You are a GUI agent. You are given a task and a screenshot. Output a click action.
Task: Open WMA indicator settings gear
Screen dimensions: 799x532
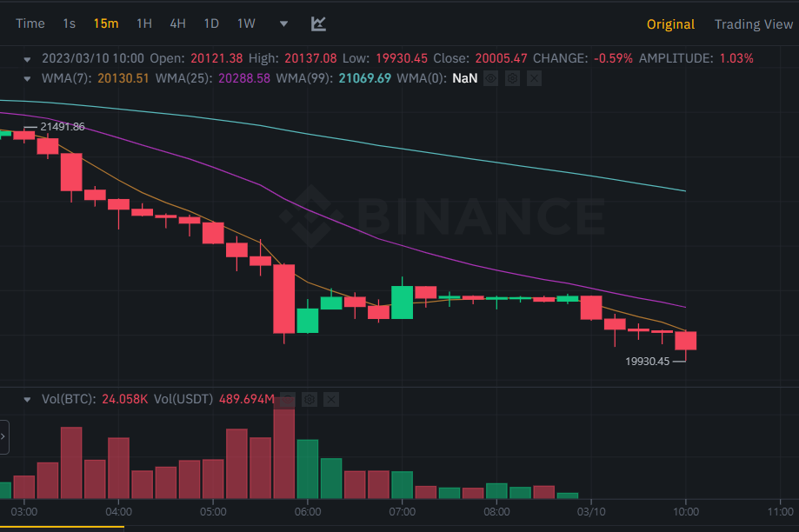coord(513,78)
